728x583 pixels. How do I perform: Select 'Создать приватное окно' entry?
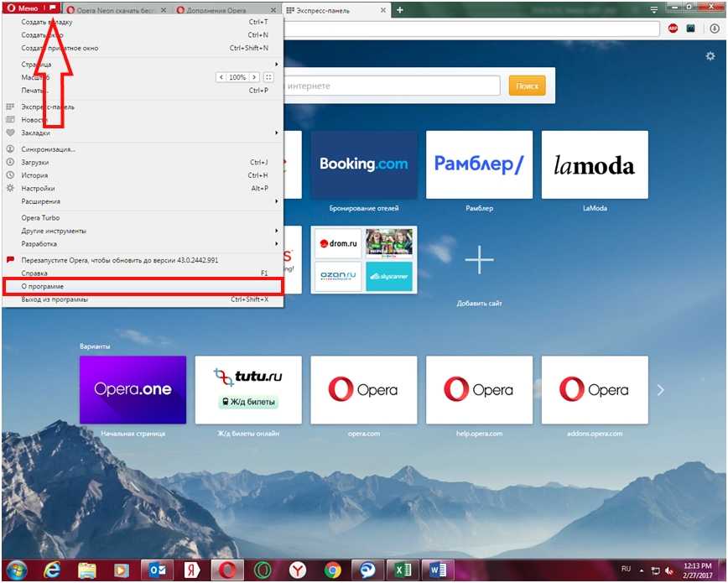(143, 49)
